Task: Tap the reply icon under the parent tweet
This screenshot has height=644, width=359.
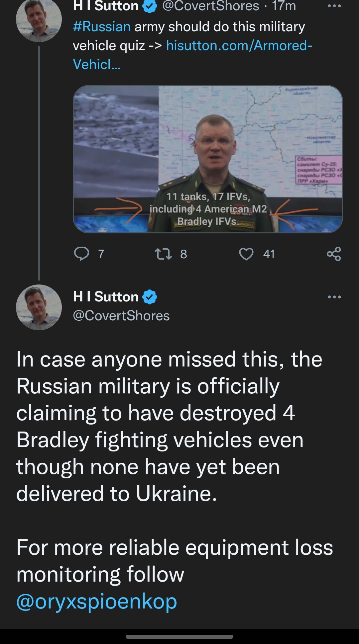Action: [x=81, y=254]
